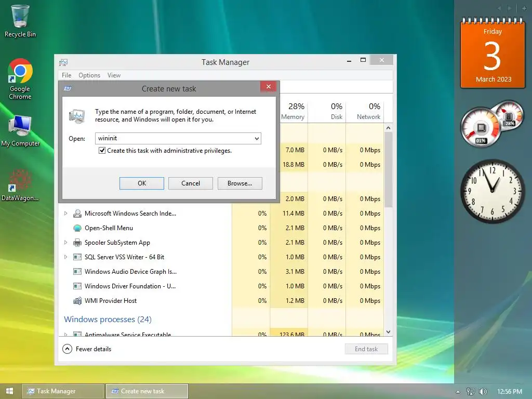Open My Computer desktop icon
Image resolution: width=532 pixels, height=399 pixels.
pos(20,130)
